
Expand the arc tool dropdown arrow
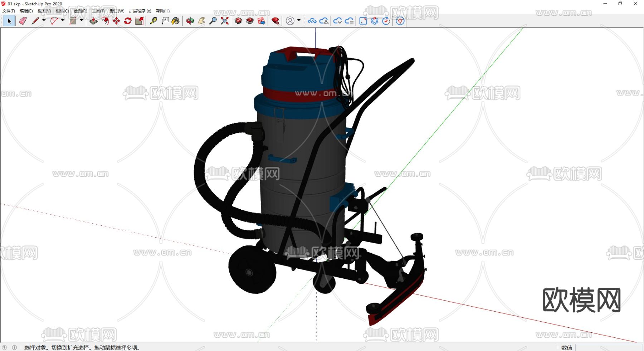pyautogui.click(x=63, y=20)
